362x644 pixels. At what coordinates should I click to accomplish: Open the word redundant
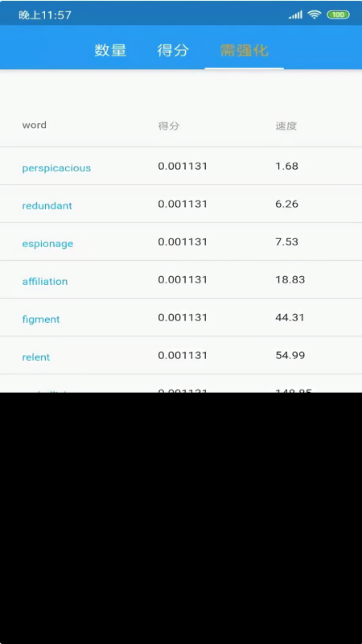click(x=47, y=206)
